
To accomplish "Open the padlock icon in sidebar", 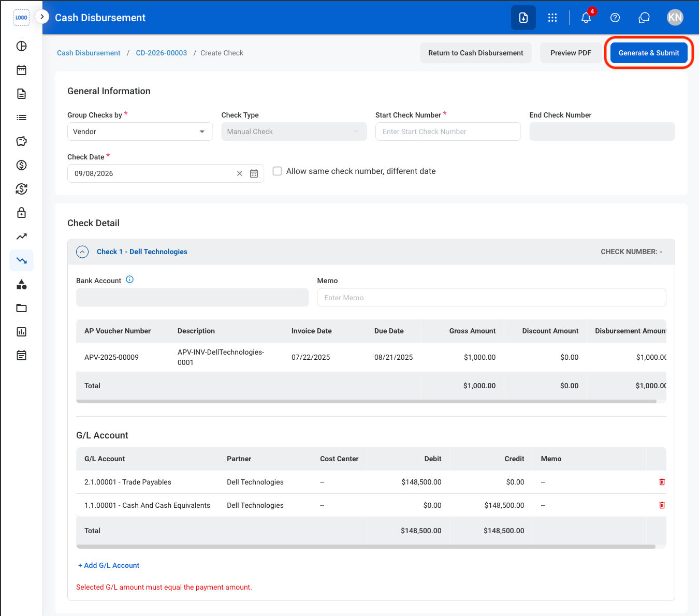I will [21, 213].
